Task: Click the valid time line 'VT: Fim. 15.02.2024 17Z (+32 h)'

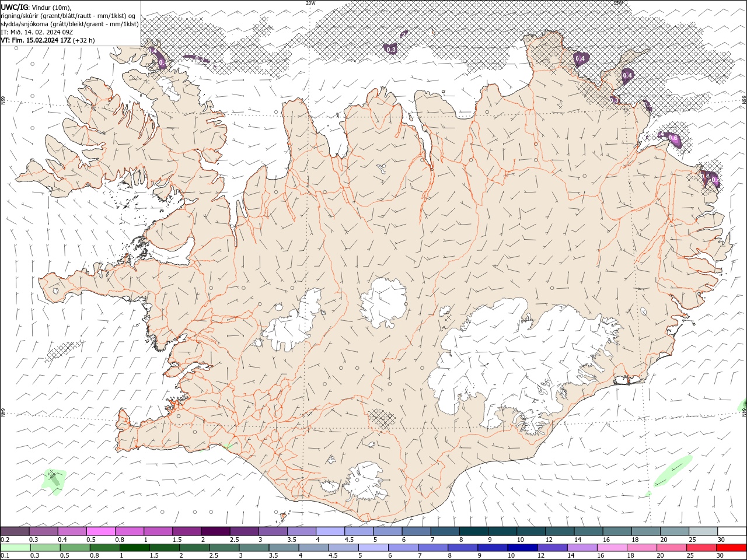Action: [48, 40]
